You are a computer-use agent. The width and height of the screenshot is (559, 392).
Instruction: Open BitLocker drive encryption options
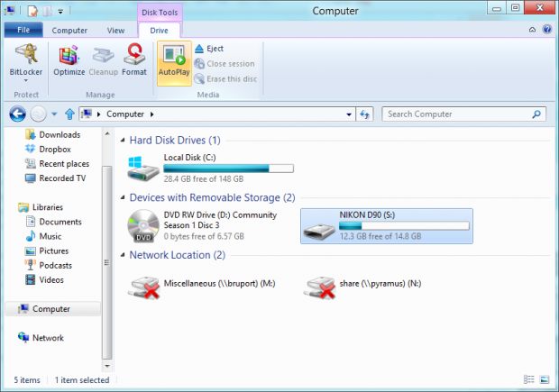[x=25, y=61]
